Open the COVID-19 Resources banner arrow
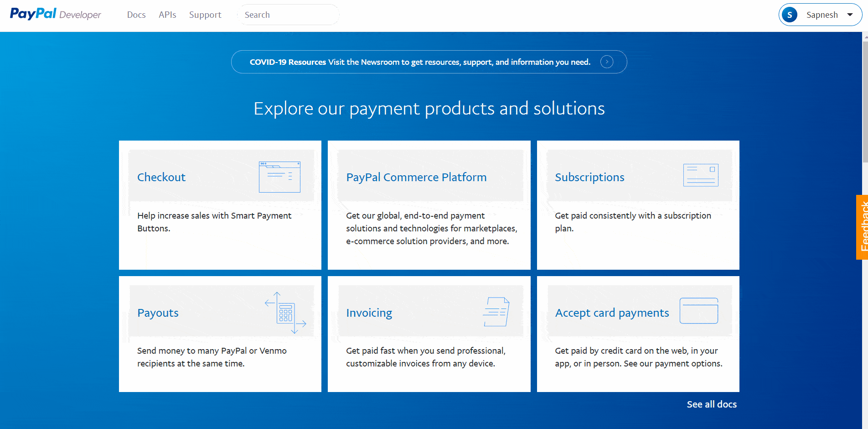The width and height of the screenshot is (868, 429). tap(607, 62)
